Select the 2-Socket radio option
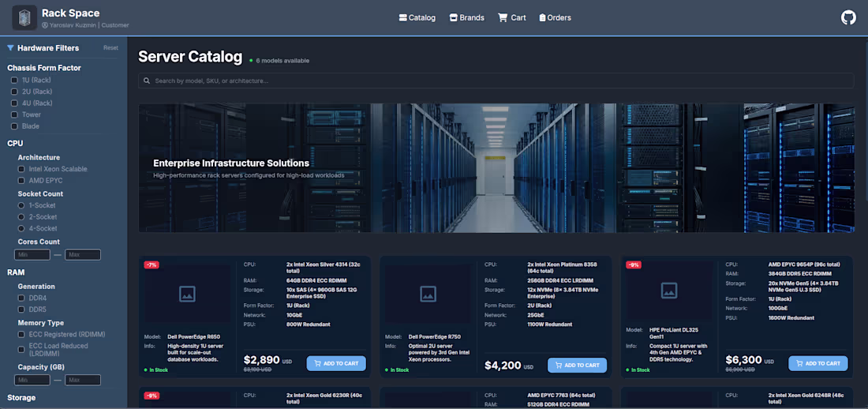Screen dimensions: 868x409 click(21, 216)
